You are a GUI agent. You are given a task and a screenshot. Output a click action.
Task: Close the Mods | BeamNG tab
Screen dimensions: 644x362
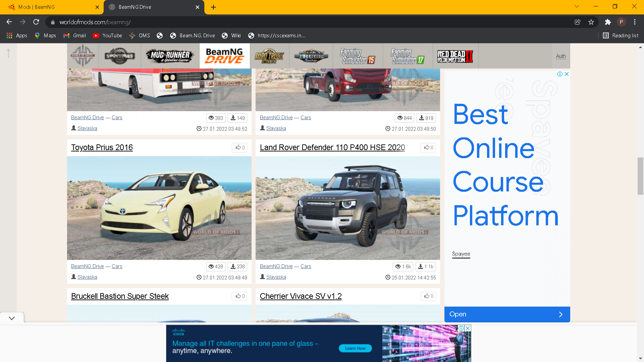(x=97, y=7)
